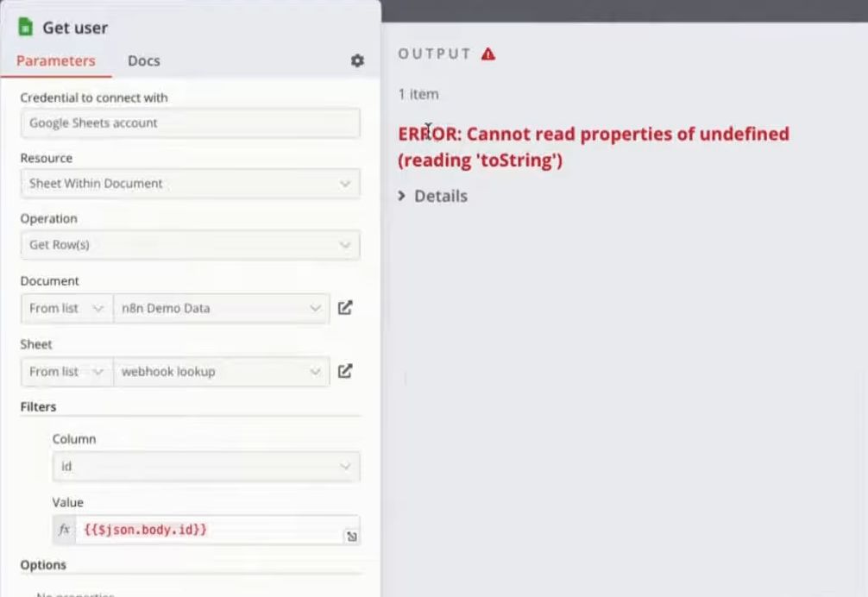Click the Google Sheets account credential field
The image size is (868, 597).
tap(191, 123)
